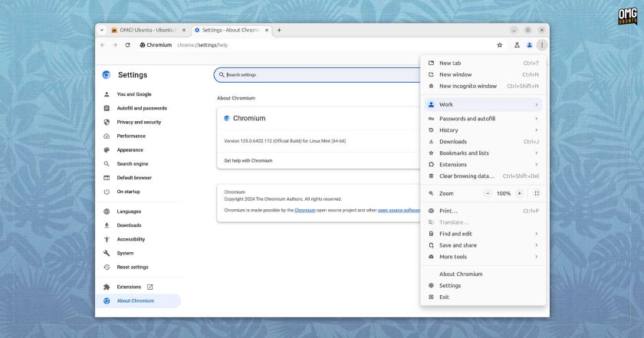Click the forward navigation arrow
The width and height of the screenshot is (644, 338).
coord(115,45)
